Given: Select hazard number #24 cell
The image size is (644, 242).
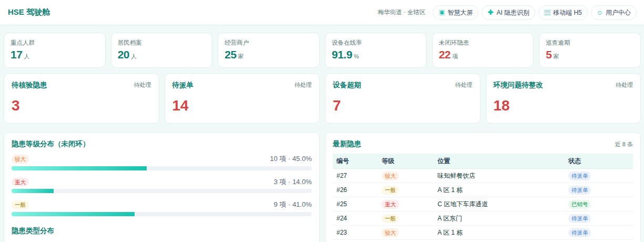Looking at the screenshot, I should [x=342, y=218].
